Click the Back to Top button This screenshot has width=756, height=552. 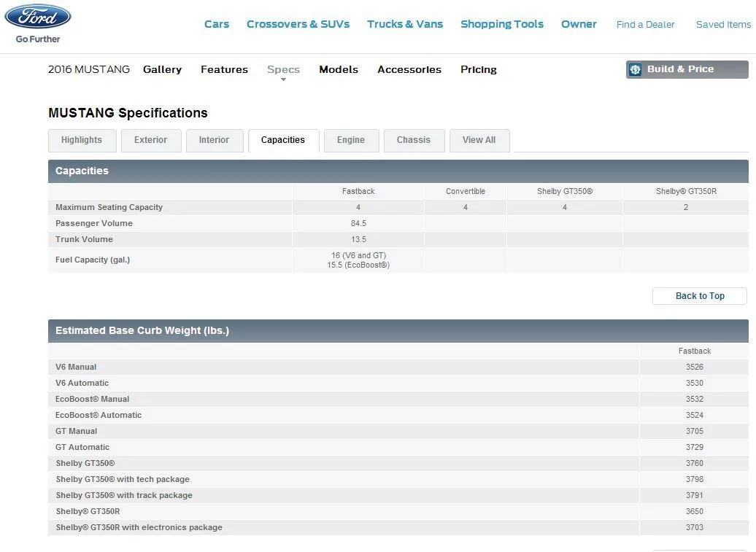[700, 296]
